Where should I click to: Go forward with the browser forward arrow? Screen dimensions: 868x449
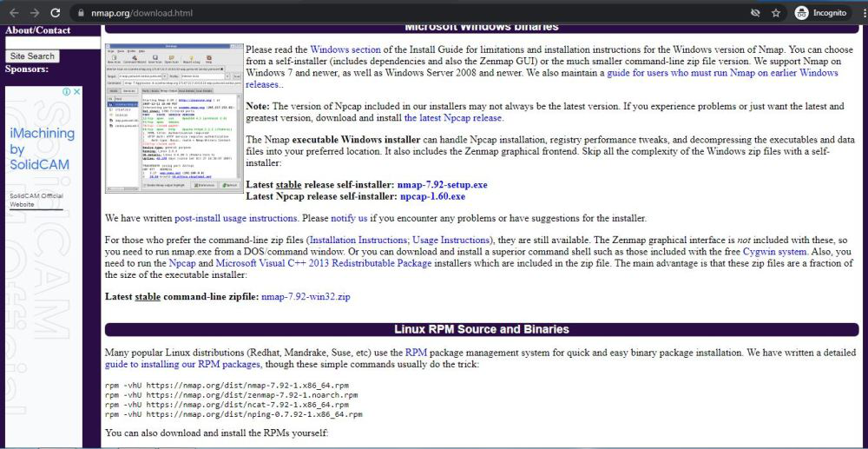(35, 13)
